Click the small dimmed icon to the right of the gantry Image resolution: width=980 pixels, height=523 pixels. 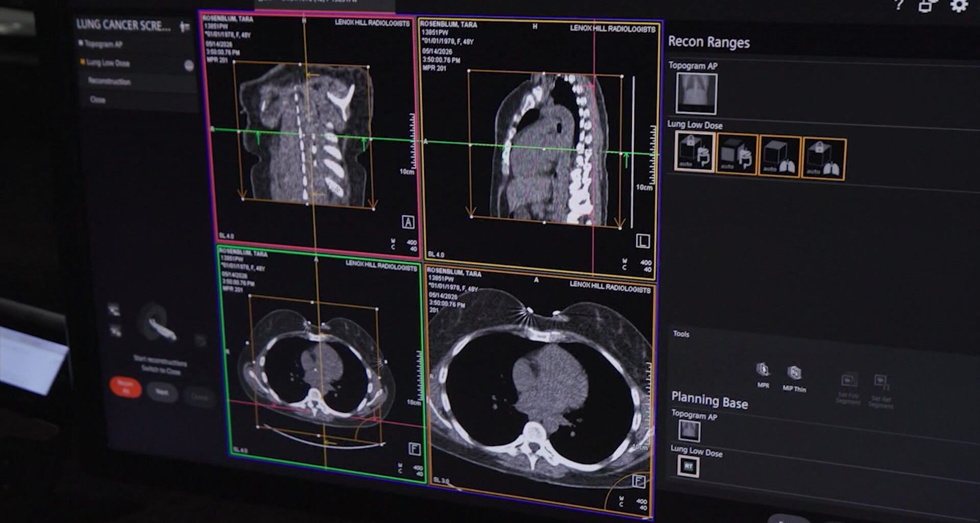click(200, 341)
